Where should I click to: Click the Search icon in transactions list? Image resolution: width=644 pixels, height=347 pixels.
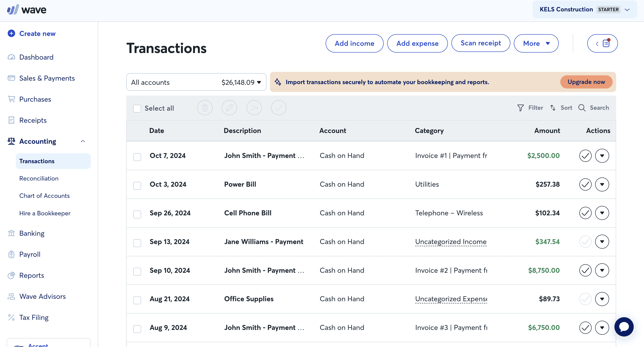[x=582, y=108]
